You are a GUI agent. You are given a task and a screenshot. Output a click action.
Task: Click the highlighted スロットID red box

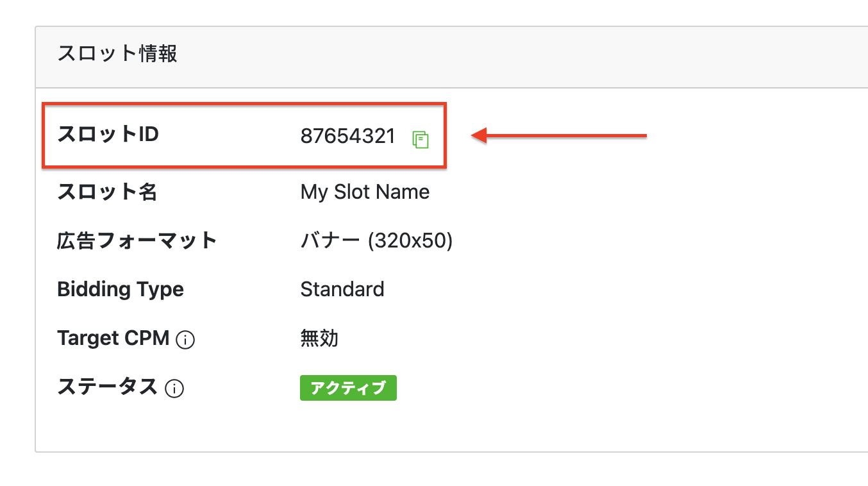tap(244, 135)
